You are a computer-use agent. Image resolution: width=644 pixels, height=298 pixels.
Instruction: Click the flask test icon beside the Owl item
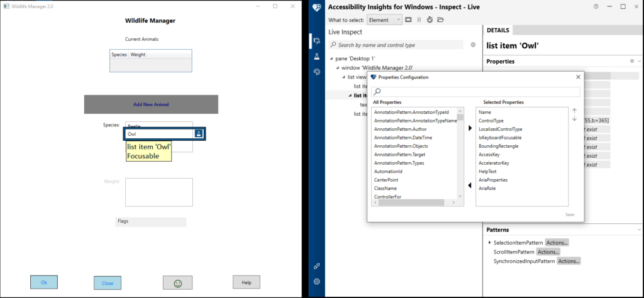point(198,134)
